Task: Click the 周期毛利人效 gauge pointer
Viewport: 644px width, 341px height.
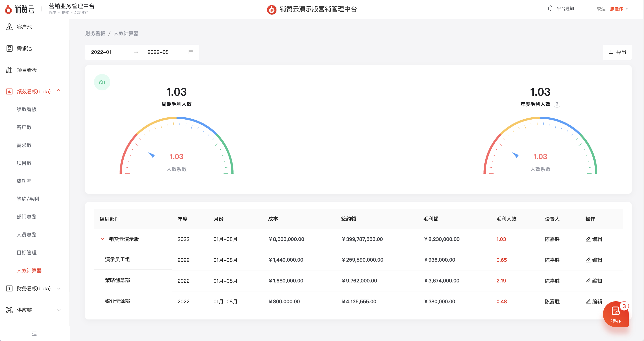Action: pyautogui.click(x=152, y=155)
